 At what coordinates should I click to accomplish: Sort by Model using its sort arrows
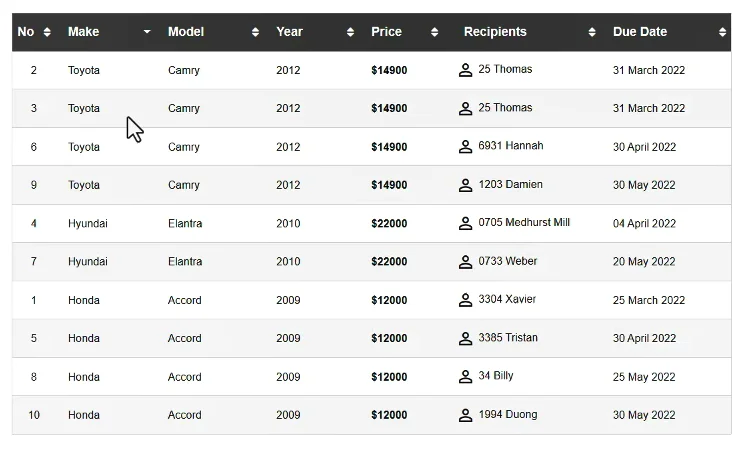pos(255,32)
